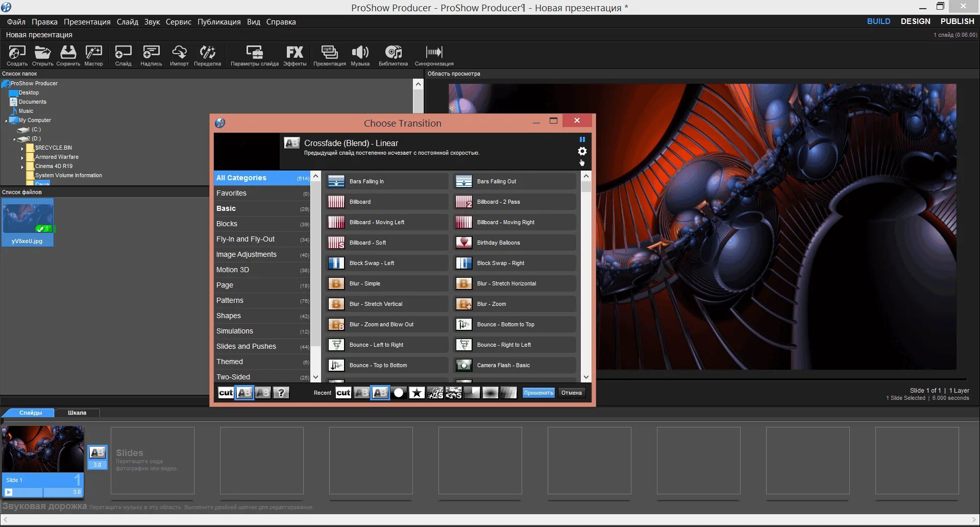Click the Применить button

(x=538, y=393)
